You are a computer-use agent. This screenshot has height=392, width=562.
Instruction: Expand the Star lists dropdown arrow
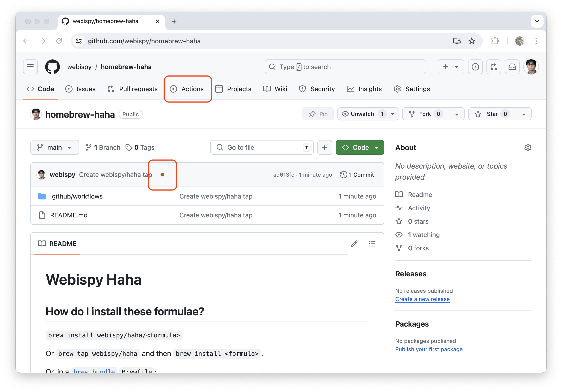(x=524, y=114)
